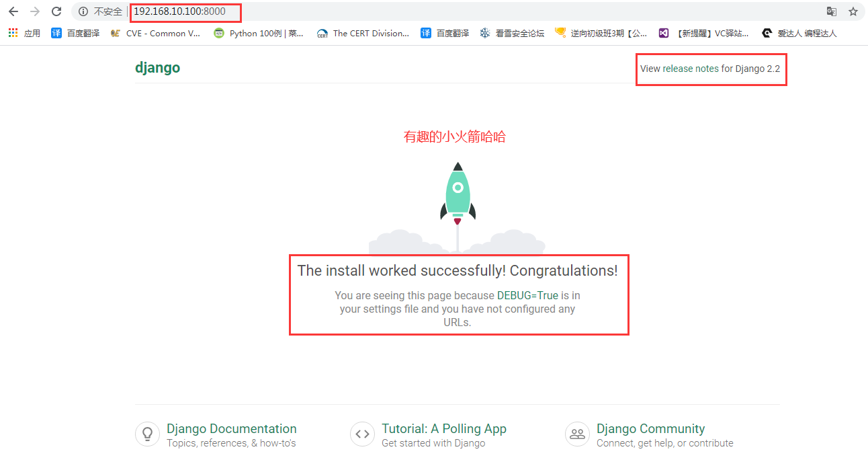Click 'Get started with Django' text

pos(433,443)
